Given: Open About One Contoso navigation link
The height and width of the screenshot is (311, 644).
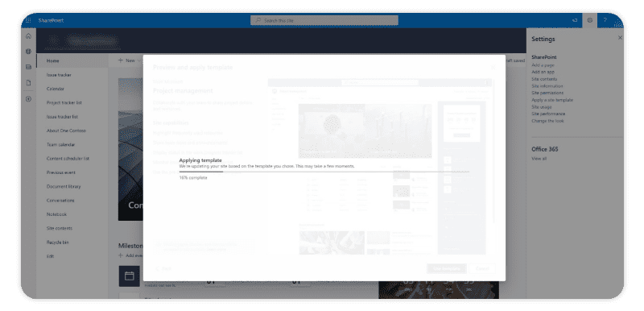Looking at the screenshot, I should pos(66,131).
